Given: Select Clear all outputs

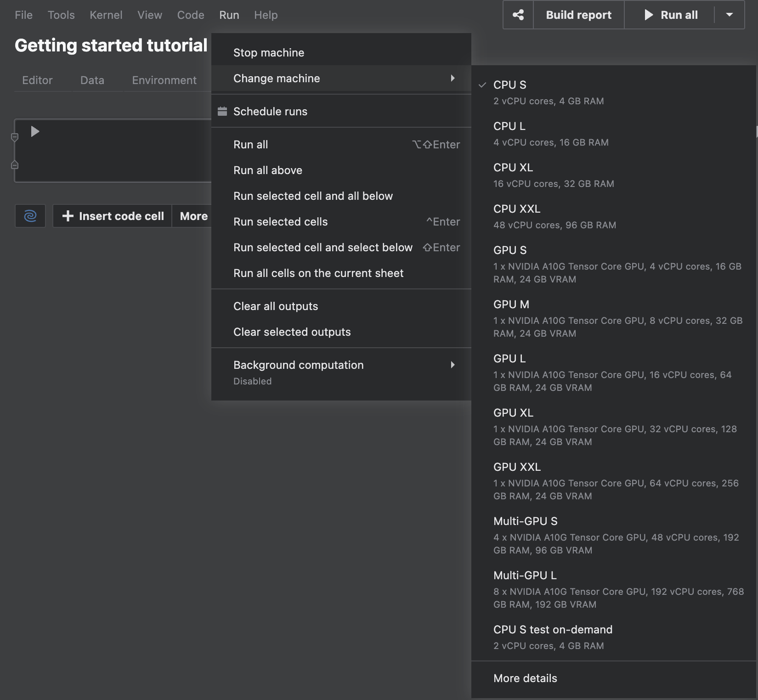Looking at the screenshot, I should tap(276, 306).
